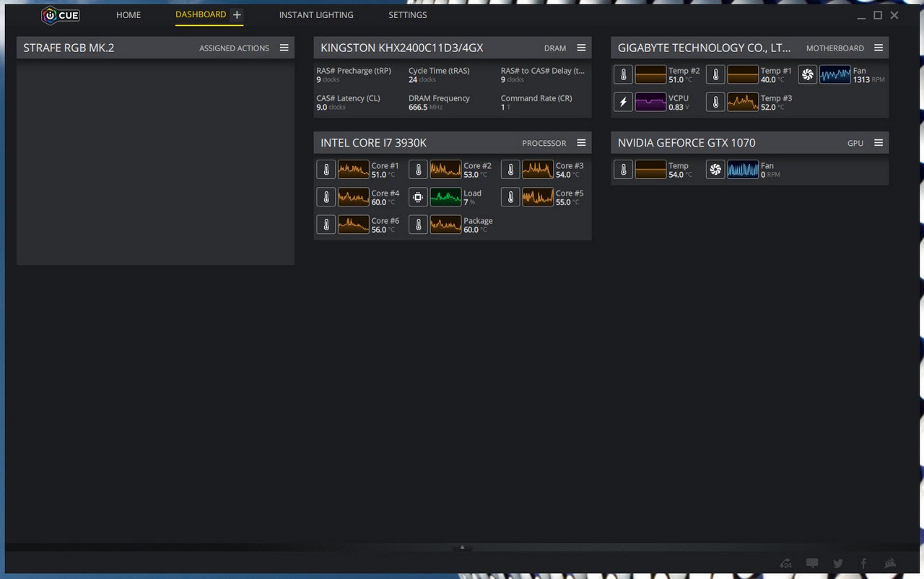Viewport: 924px width, 579px height.
Task: Click RAS# to CAS# Delay reading
Action: tap(543, 75)
